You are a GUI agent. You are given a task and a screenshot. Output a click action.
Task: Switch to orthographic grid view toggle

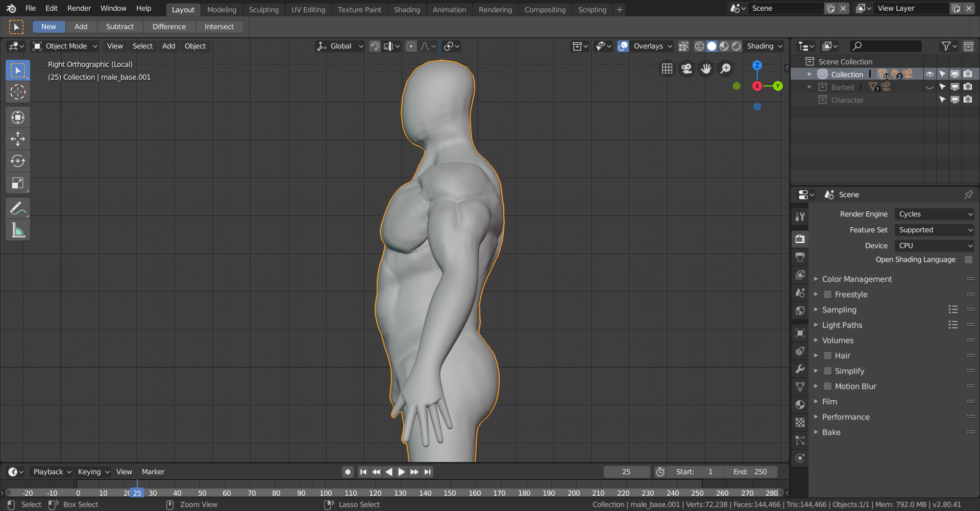pyautogui.click(x=667, y=68)
